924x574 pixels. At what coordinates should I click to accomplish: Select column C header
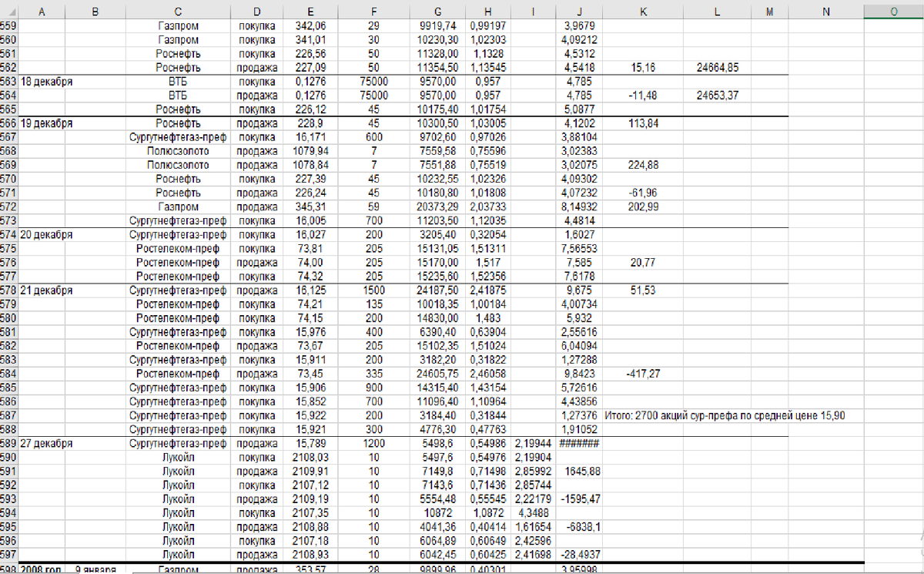[178, 12]
